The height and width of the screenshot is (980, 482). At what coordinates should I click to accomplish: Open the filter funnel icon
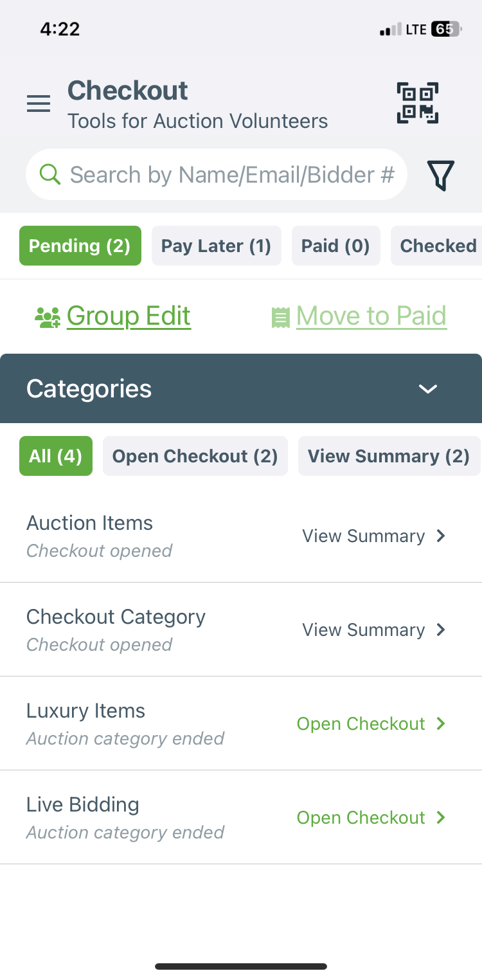tap(441, 175)
